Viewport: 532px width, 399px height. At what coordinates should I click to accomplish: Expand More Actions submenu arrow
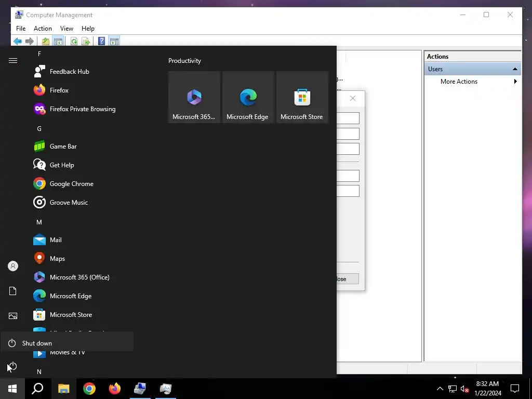click(515, 82)
